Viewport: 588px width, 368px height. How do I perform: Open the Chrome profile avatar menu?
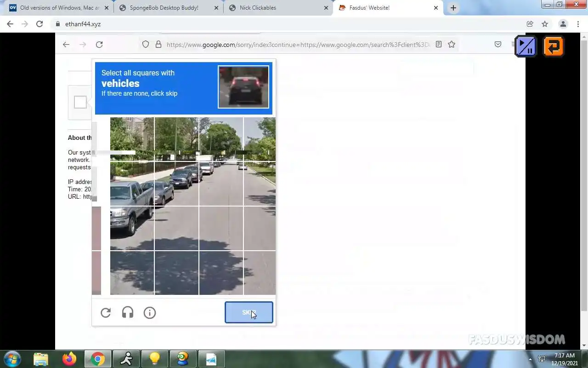[563, 24]
